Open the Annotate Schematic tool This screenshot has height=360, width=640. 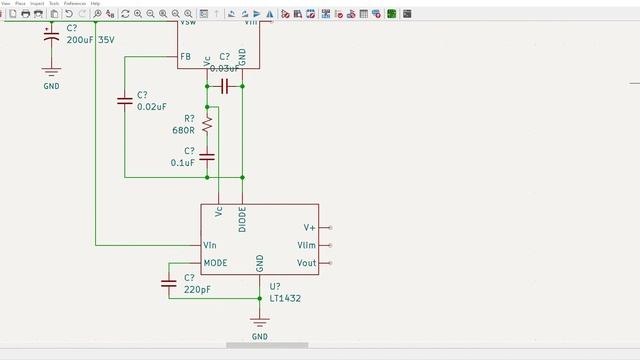pos(326,14)
